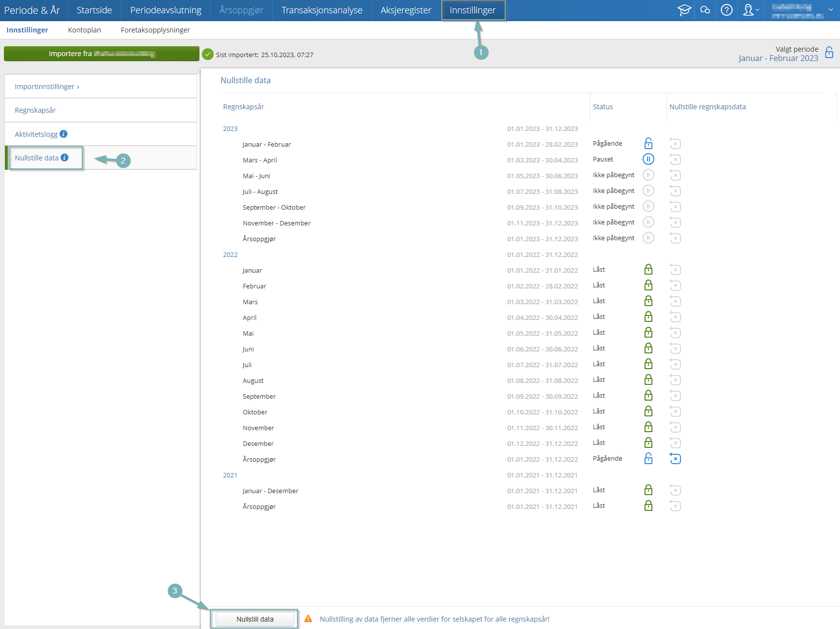Screen dimensions: 840x629
Task: Click the lock icon for Desember 2022
Action: pos(648,442)
